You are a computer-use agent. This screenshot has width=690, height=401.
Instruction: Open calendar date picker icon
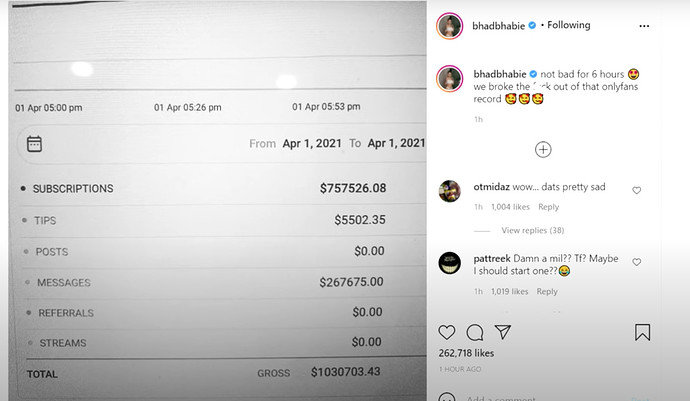pyautogui.click(x=35, y=143)
